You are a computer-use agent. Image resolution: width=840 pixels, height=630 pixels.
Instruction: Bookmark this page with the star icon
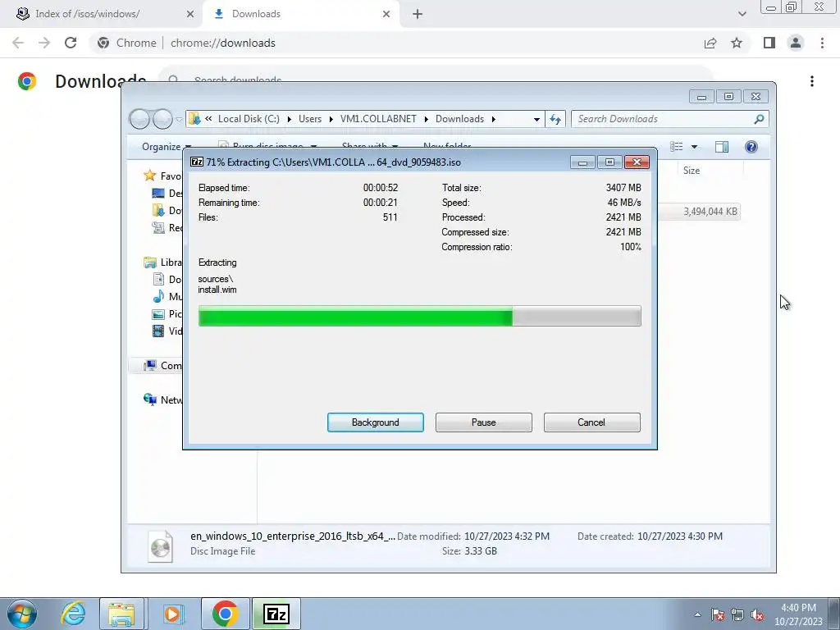click(737, 43)
